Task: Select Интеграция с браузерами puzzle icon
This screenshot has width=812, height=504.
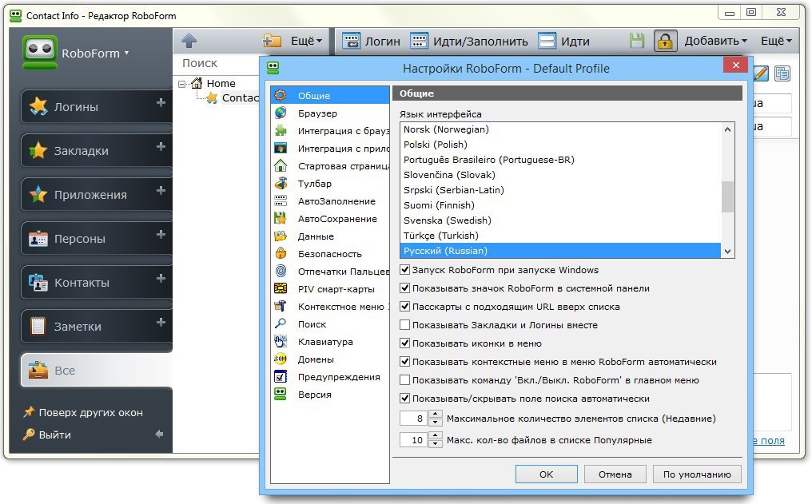Action: point(281,130)
